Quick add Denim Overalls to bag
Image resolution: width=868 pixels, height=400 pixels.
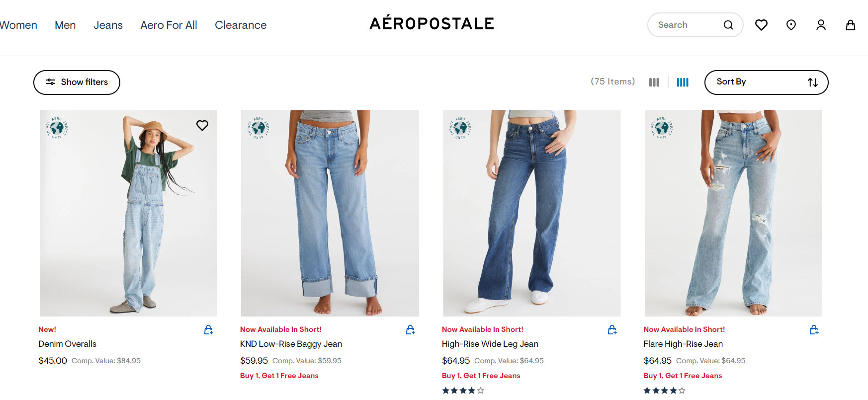[209, 329]
